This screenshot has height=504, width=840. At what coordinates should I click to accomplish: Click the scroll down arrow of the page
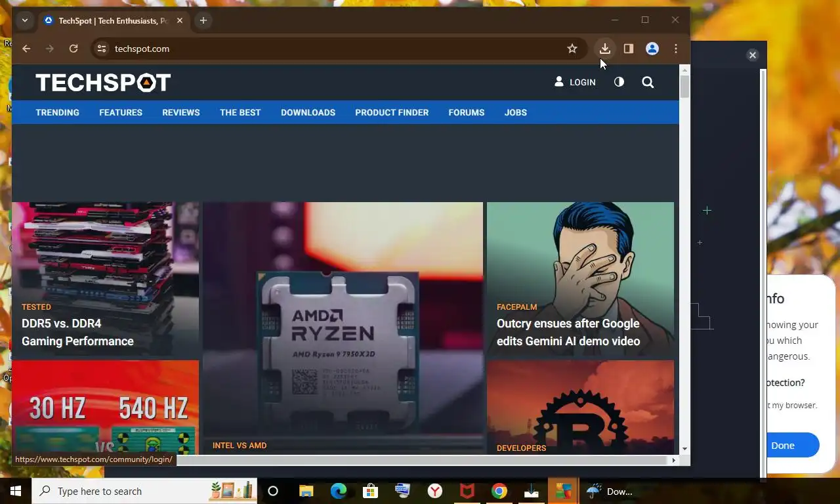684,449
